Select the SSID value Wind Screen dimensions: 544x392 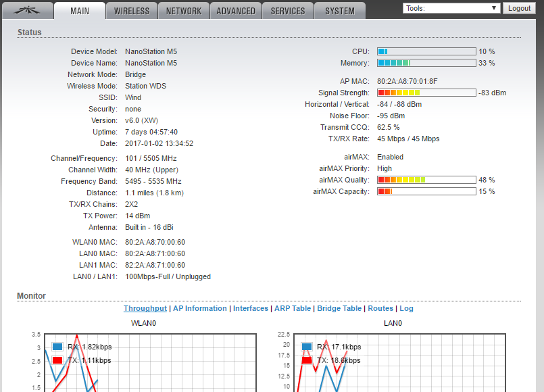click(x=133, y=97)
